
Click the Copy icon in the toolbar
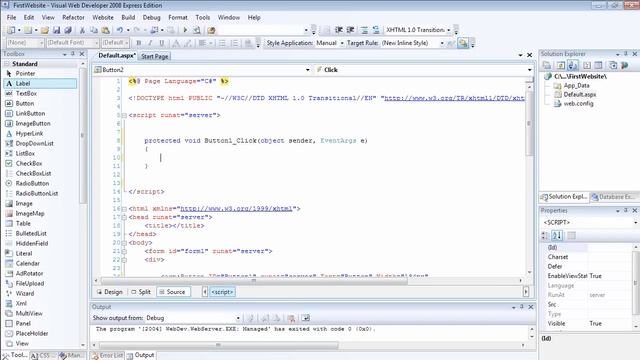[x=94, y=30]
